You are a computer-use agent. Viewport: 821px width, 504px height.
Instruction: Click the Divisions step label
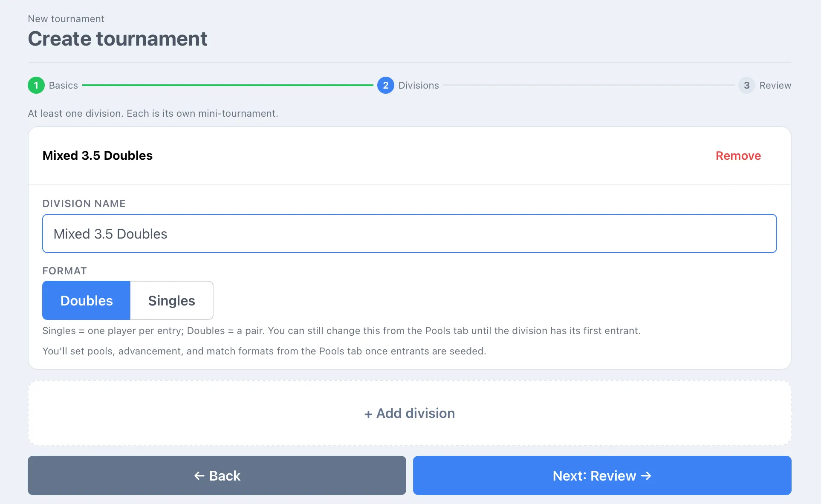(x=419, y=85)
